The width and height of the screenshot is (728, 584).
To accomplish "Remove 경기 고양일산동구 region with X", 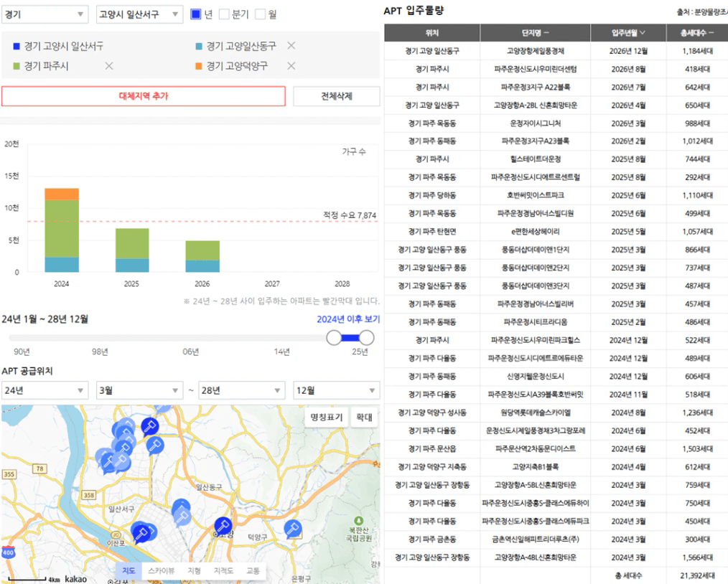I will [x=291, y=45].
